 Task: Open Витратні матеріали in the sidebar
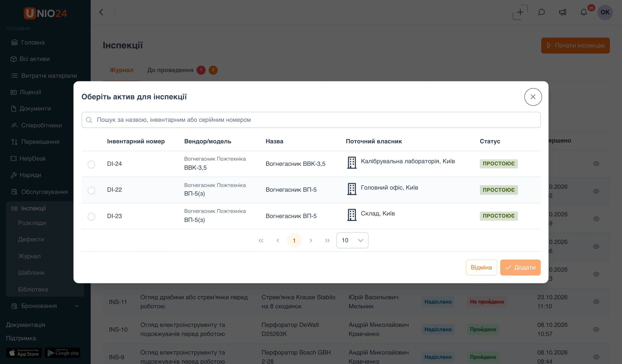pos(44,76)
